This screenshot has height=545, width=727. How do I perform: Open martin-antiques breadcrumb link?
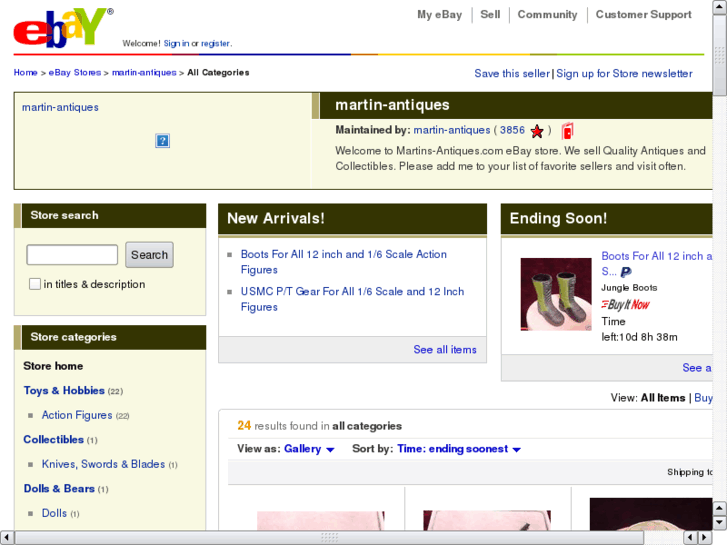(x=144, y=72)
